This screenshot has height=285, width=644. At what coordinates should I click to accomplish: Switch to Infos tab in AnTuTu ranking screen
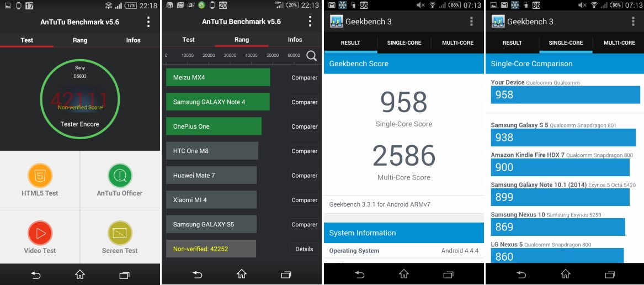point(295,40)
